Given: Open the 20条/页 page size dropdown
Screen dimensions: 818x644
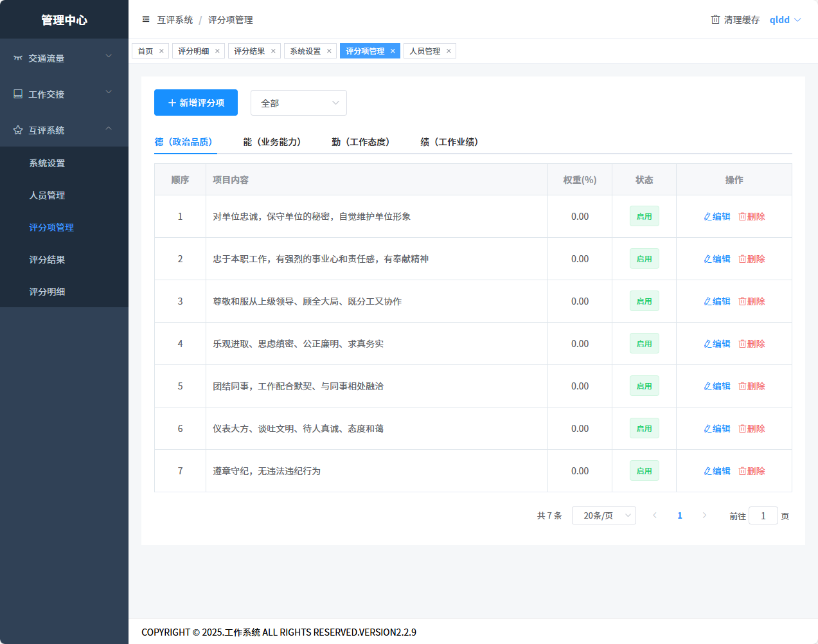Looking at the screenshot, I should (603, 515).
